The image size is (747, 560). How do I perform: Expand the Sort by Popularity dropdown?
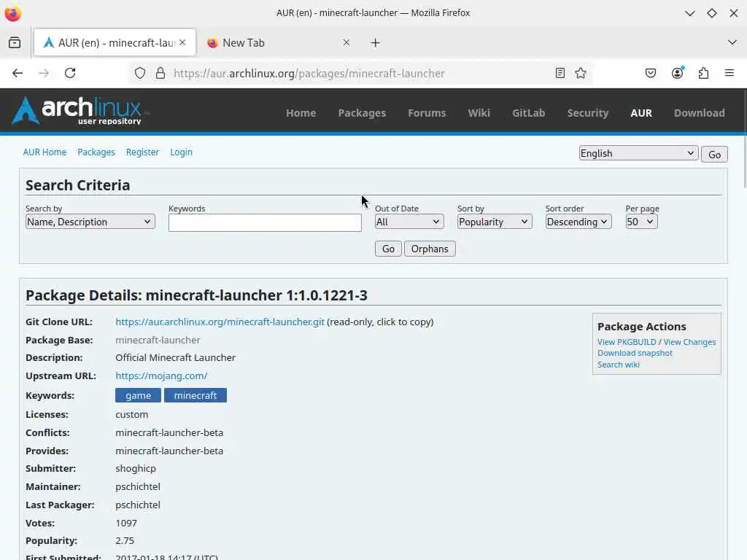click(495, 222)
